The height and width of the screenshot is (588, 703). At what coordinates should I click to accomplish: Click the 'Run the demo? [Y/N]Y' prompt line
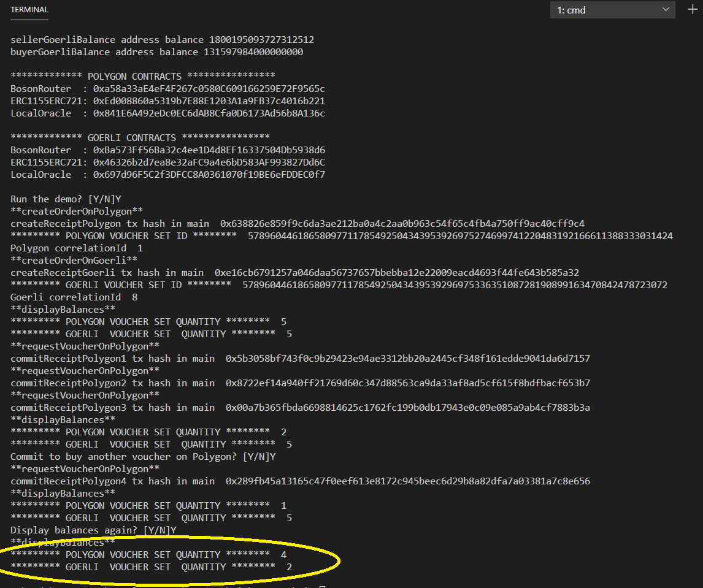click(x=66, y=199)
